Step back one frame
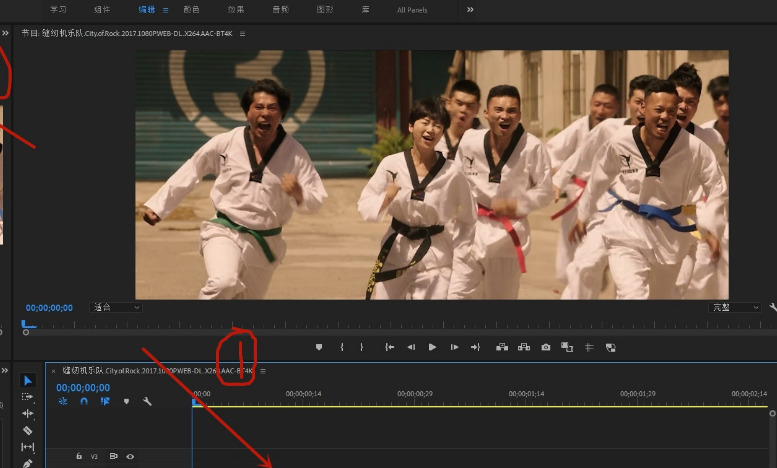This screenshot has width=777, height=468. 411,347
